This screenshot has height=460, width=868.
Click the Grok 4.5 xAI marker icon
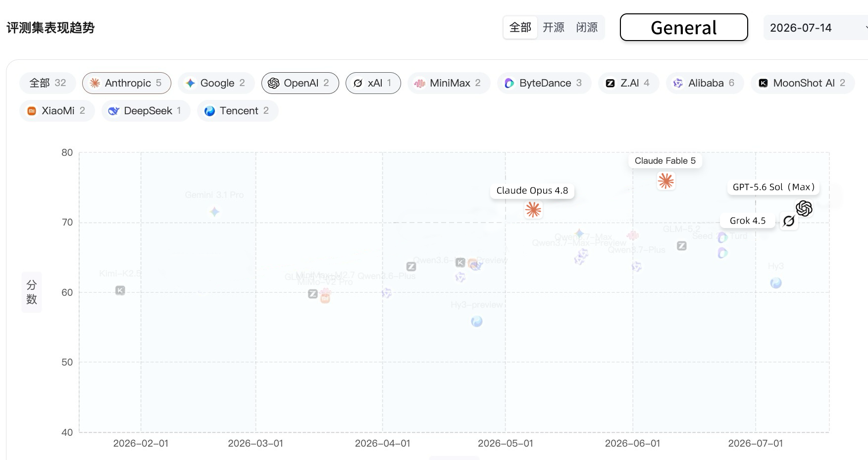click(x=789, y=221)
